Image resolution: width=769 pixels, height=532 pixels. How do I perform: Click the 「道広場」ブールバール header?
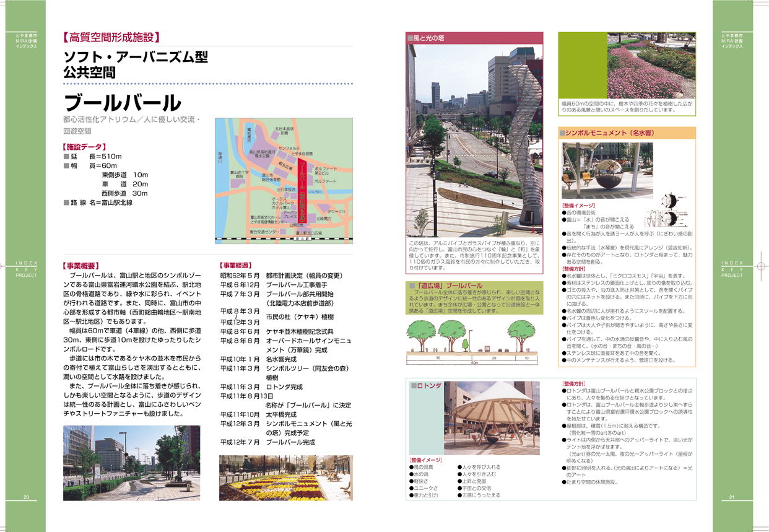point(447,286)
